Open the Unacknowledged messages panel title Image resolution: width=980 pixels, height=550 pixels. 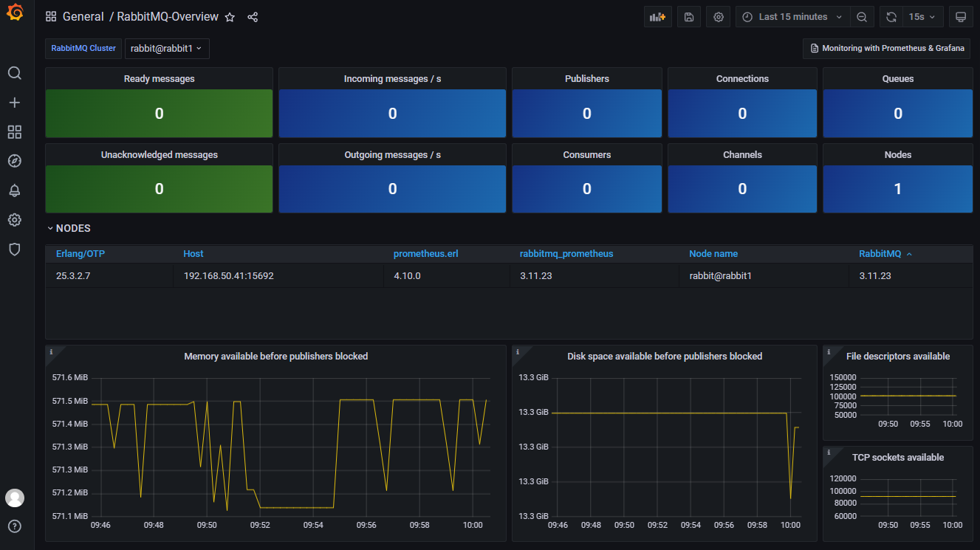pos(160,155)
